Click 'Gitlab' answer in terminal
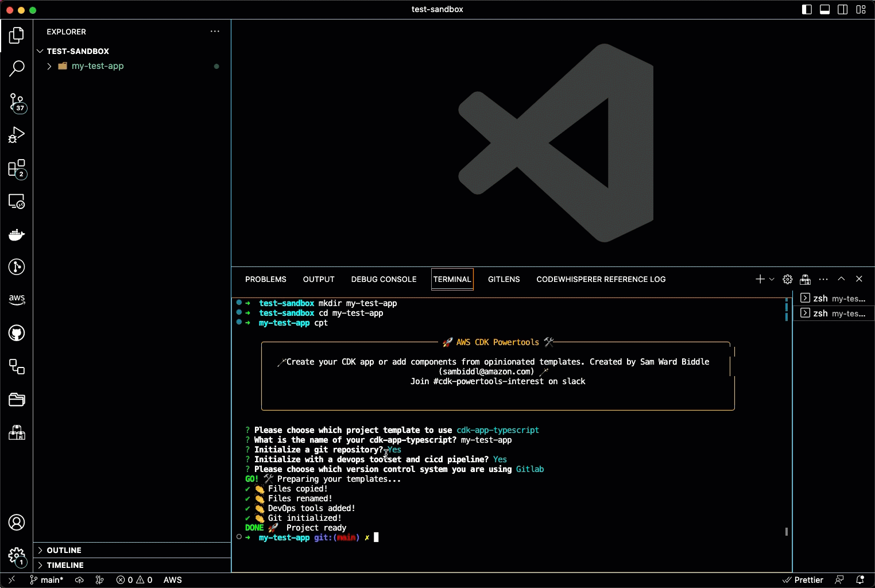Viewport: 875px width, 588px height. (530, 469)
